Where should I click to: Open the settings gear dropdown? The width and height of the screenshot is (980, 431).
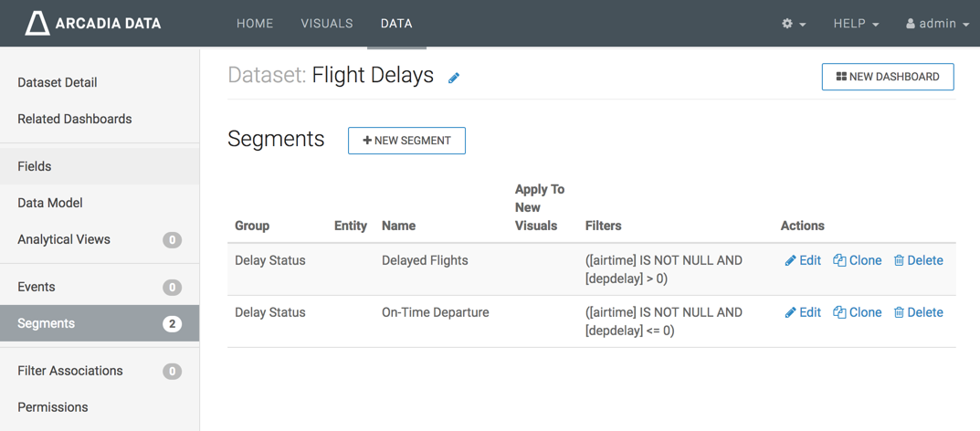794,24
